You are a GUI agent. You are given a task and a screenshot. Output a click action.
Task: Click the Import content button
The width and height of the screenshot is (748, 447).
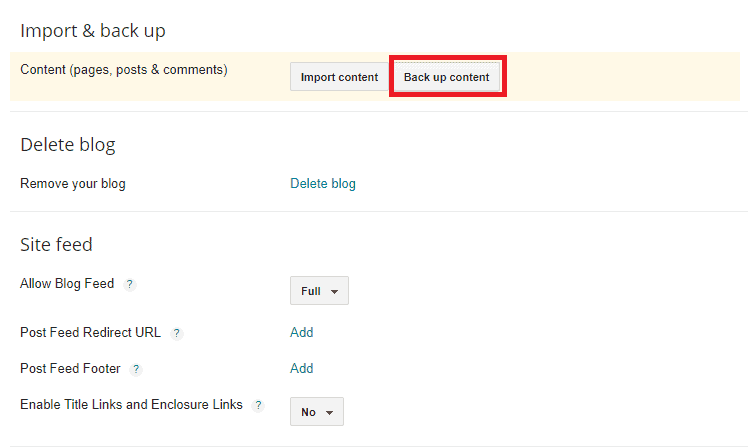coord(339,77)
